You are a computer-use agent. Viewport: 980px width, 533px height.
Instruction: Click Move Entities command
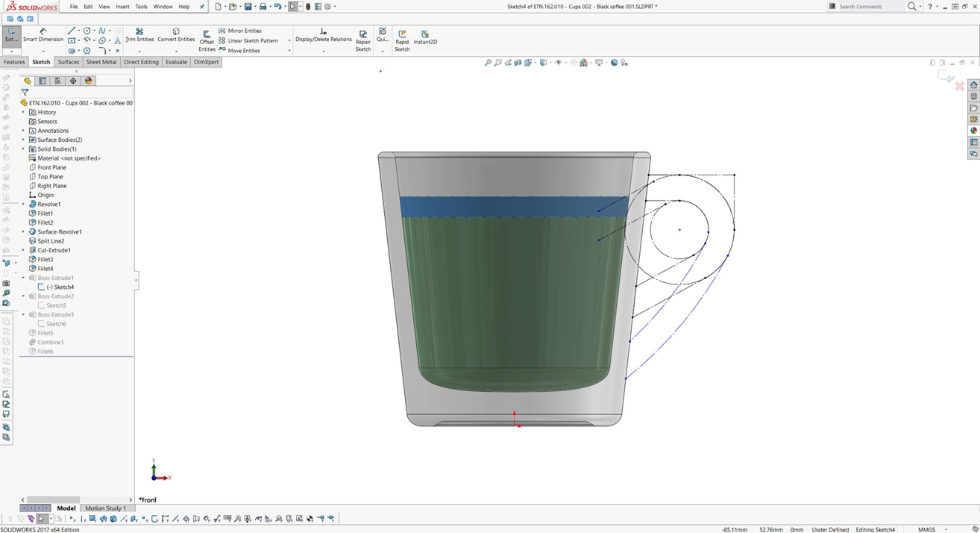239,50
